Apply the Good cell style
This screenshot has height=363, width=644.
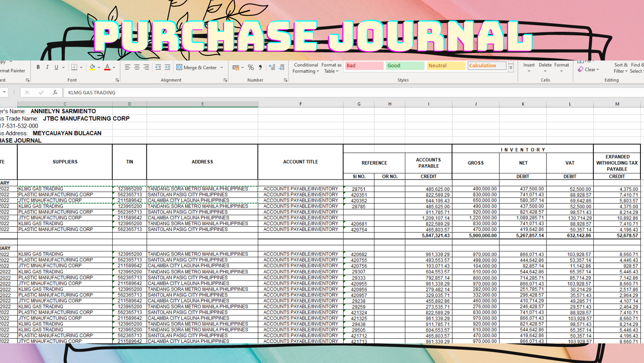pyautogui.click(x=405, y=66)
